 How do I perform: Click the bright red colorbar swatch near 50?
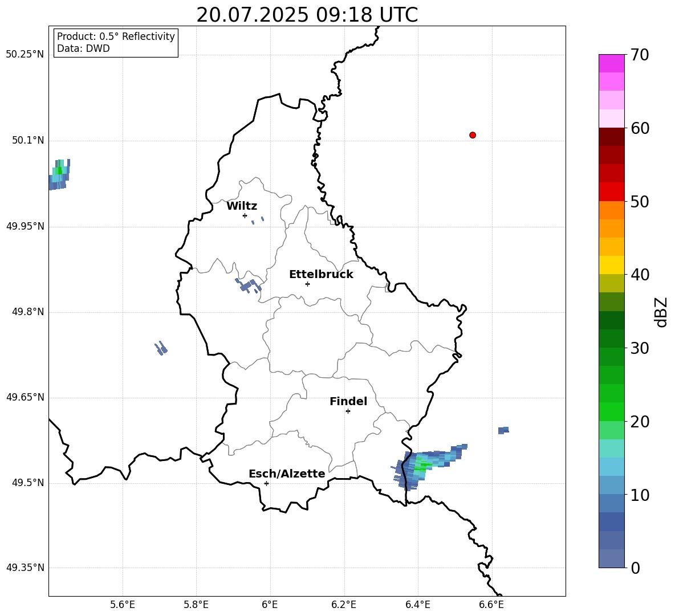click(611, 192)
